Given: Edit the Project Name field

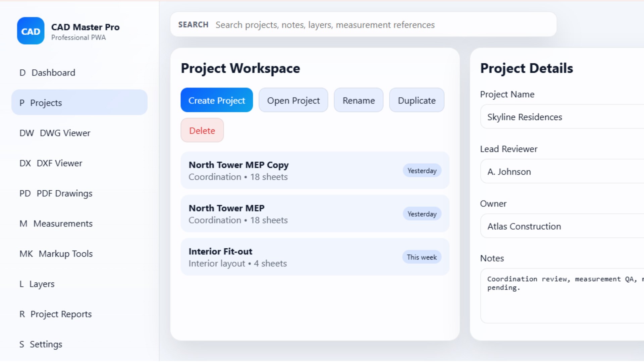Looking at the screenshot, I should tap(562, 117).
